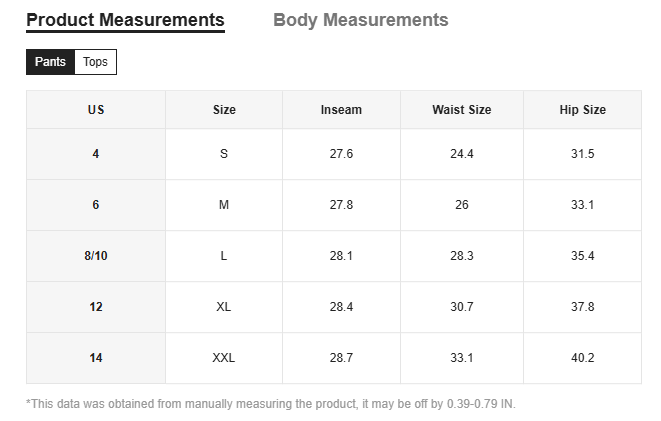Click the US column header
Image resolution: width=661 pixels, height=421 pixels.
[96, 110]
